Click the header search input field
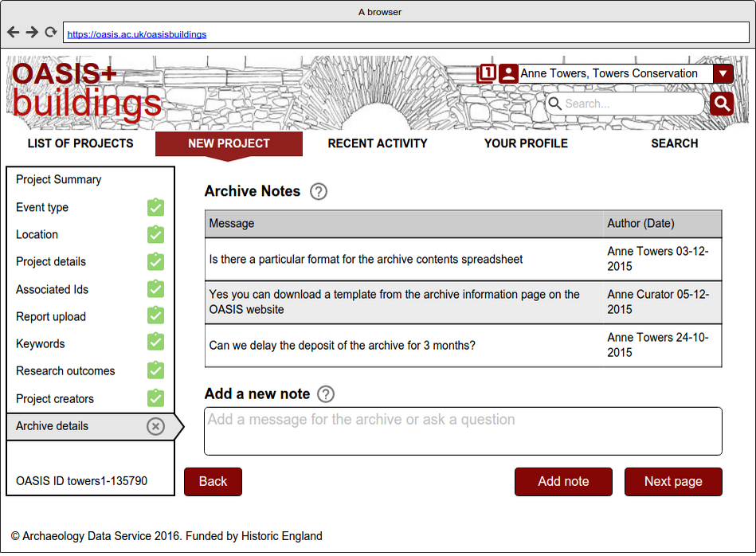Viewport: 756px width, 556px height. click(x=625, y=104)
